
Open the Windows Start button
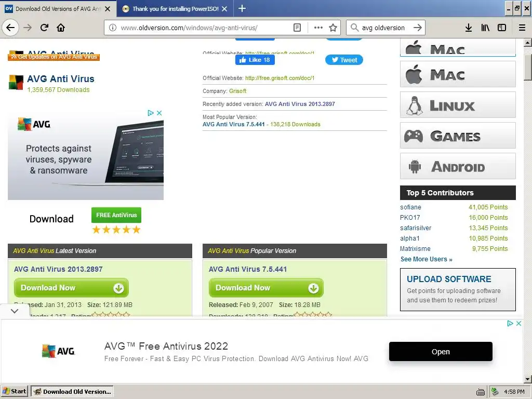click(x=15, y=391)
